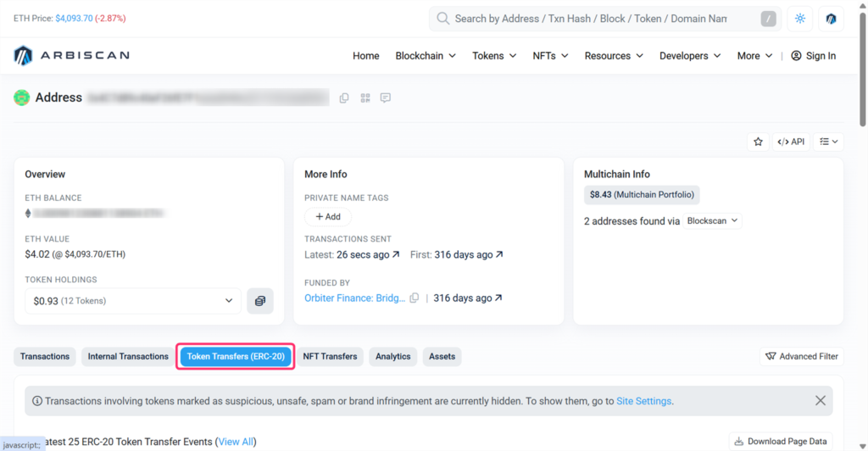Click the Advanced Filter button
Screen dimensions: 868x451
coord(802,357)
